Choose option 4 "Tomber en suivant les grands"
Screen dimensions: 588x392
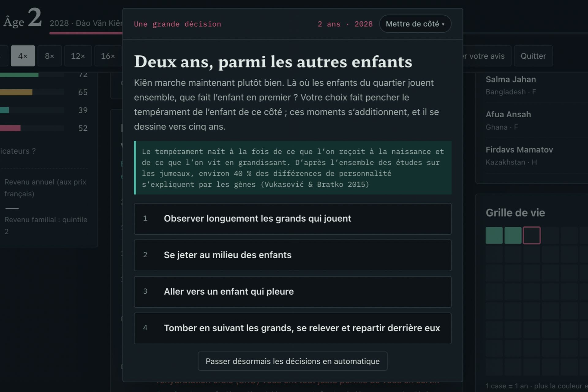(x=292, y=328)
